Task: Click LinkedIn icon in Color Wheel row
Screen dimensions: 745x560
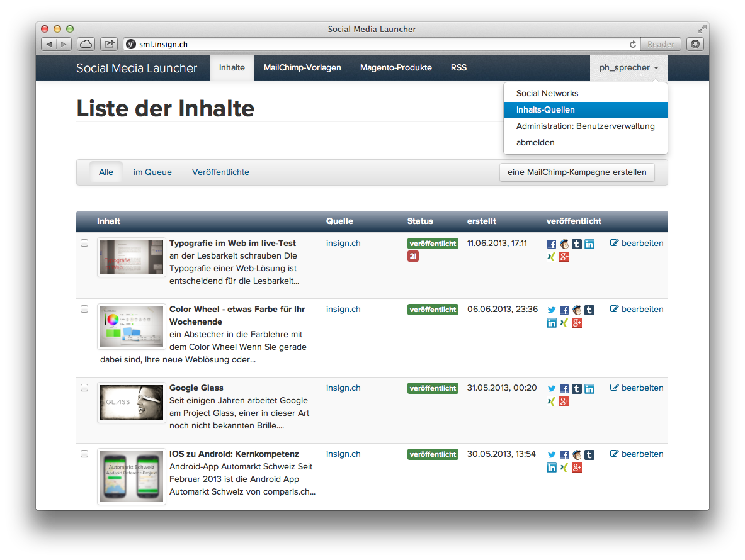Action: point(551,323)
